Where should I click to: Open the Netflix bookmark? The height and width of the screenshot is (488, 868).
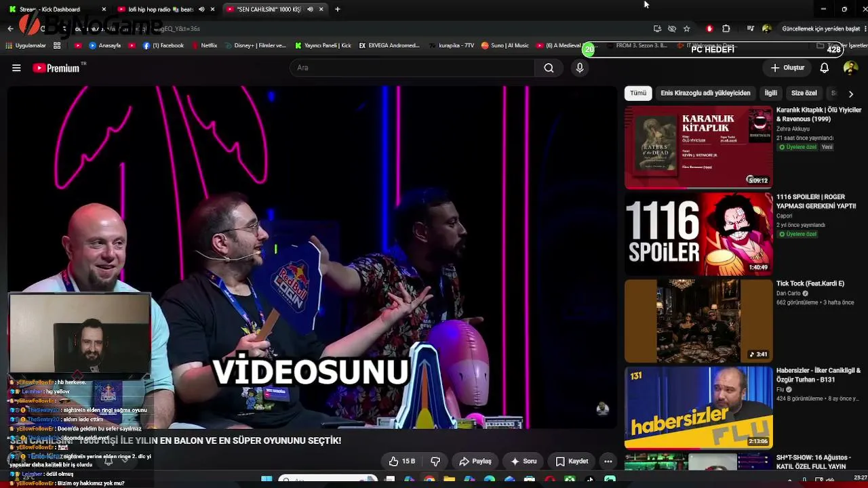coord(204,45)
